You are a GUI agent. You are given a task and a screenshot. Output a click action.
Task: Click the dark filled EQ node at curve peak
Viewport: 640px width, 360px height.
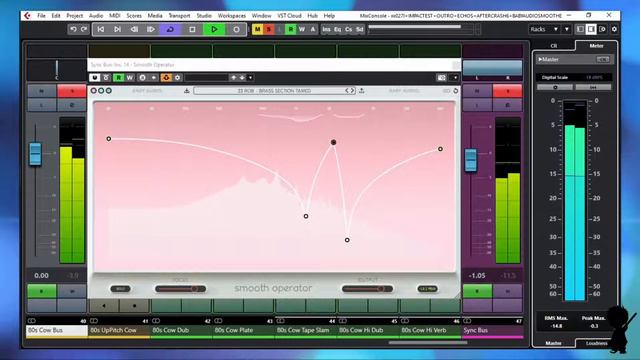tap(333, 142)
